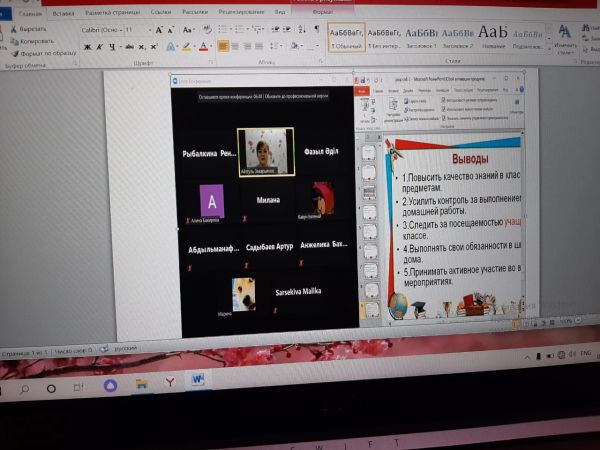
Task: Click the purple A avatar participant tile
Action: click(x=213, y=199)
